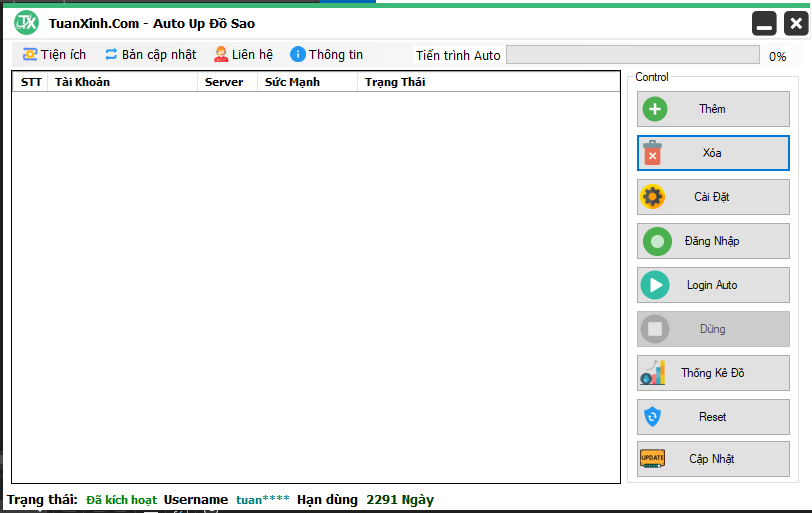Open the Thông tin menu
Screen dimensions: 812x513
pyautogui.click(x=326, y=55)
